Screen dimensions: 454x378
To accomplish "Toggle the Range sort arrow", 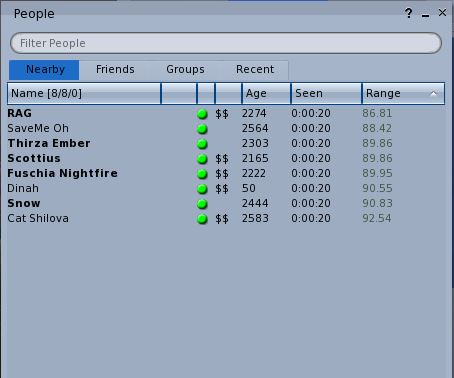I will 433,94.
